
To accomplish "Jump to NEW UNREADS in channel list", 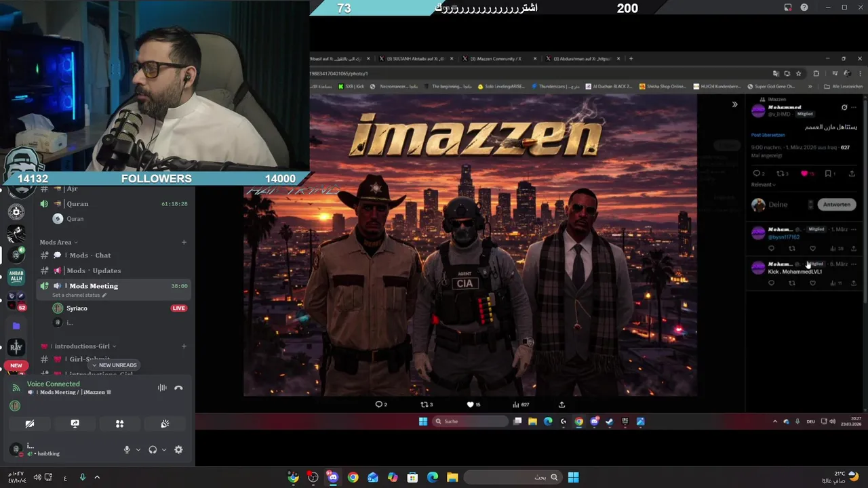I will [x=114, y=365].
